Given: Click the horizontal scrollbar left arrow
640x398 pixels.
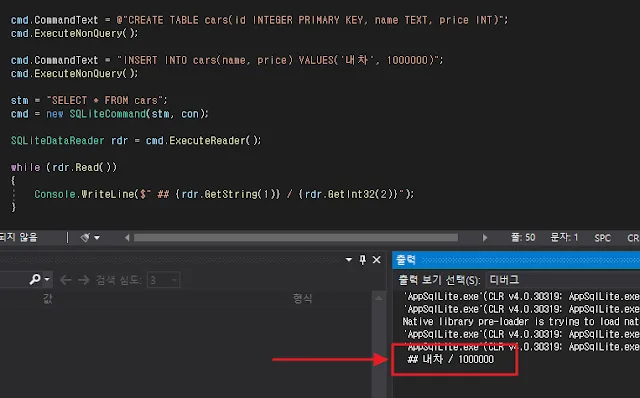Looking at the screenshot, I should tap(127, 238).
